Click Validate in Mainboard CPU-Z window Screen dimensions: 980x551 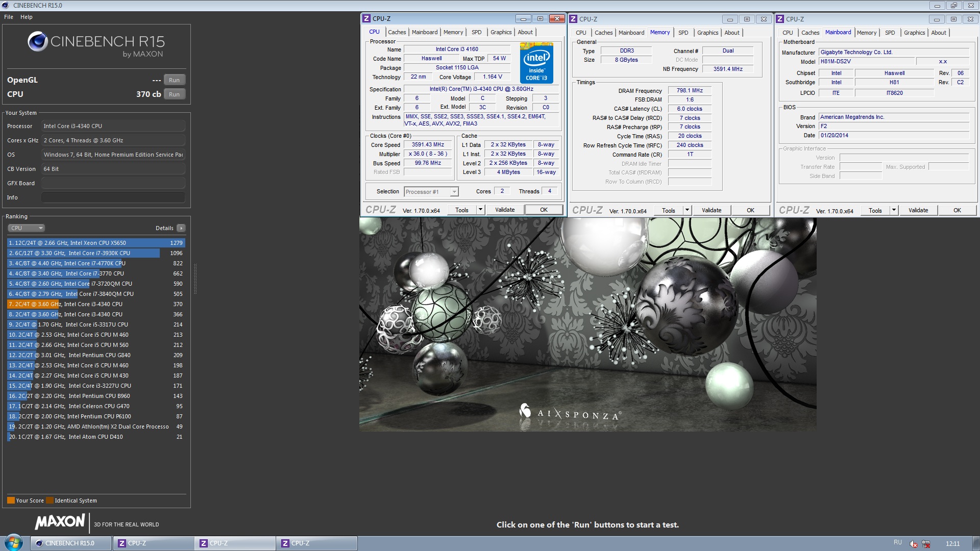(x=918, y=210)
